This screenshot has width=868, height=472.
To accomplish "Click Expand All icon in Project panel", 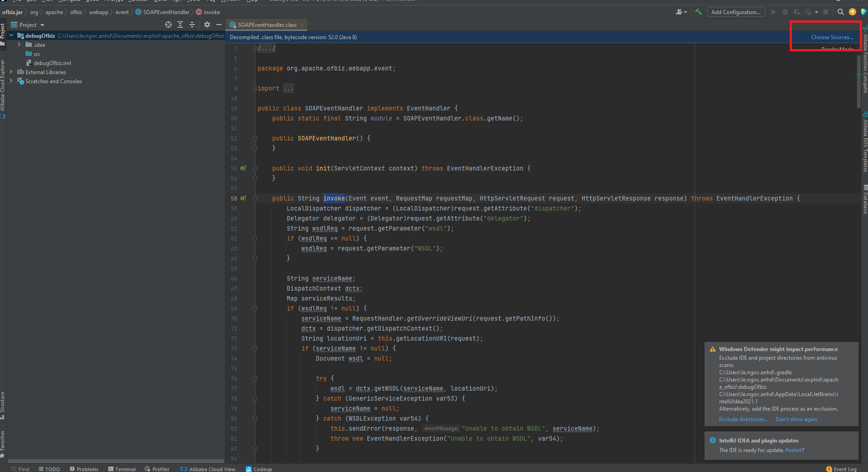I will pos(180,25).
